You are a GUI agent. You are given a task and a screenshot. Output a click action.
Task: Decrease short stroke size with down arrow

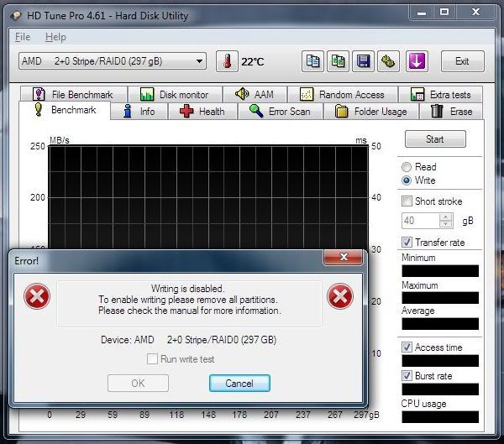click(446, 224)
